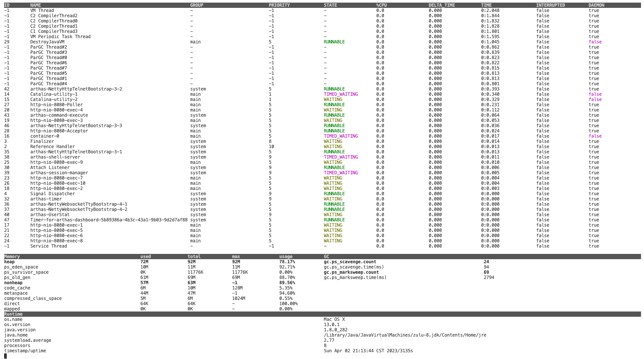Click the metaspace usage percentage 94.60%
644x359 pixels.
[287, 293]
